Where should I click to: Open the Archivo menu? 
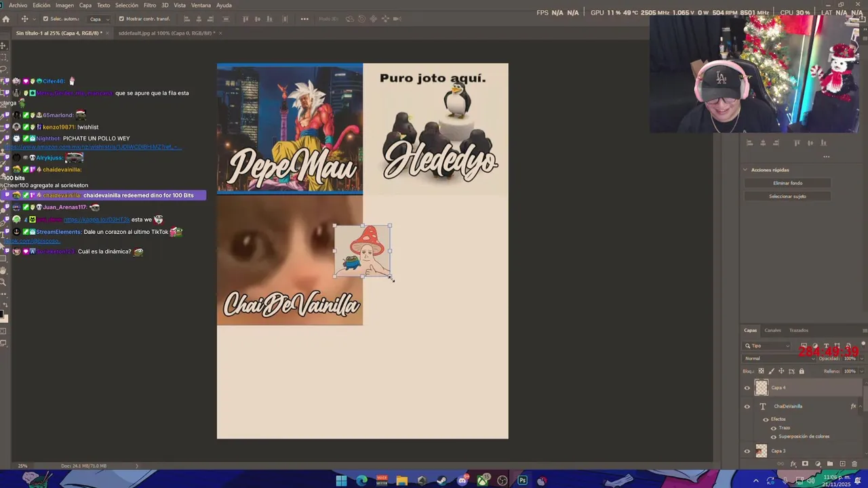point(18,5)
